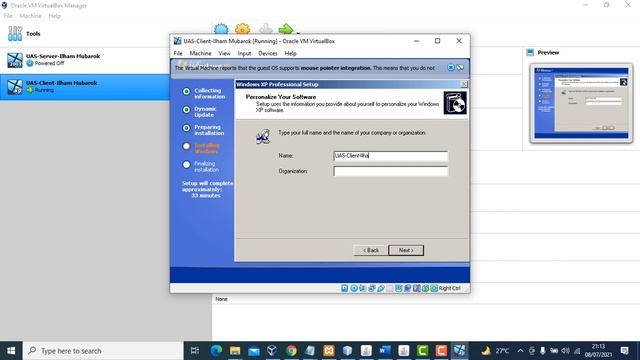
Task: Click the Preview section header
Action: point(548,53)
